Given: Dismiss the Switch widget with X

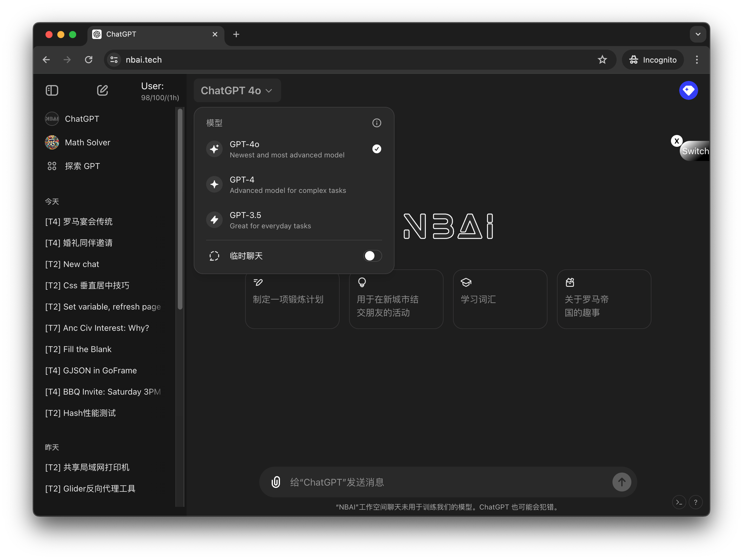Looking at the screenshot, I should pos(677,141).
